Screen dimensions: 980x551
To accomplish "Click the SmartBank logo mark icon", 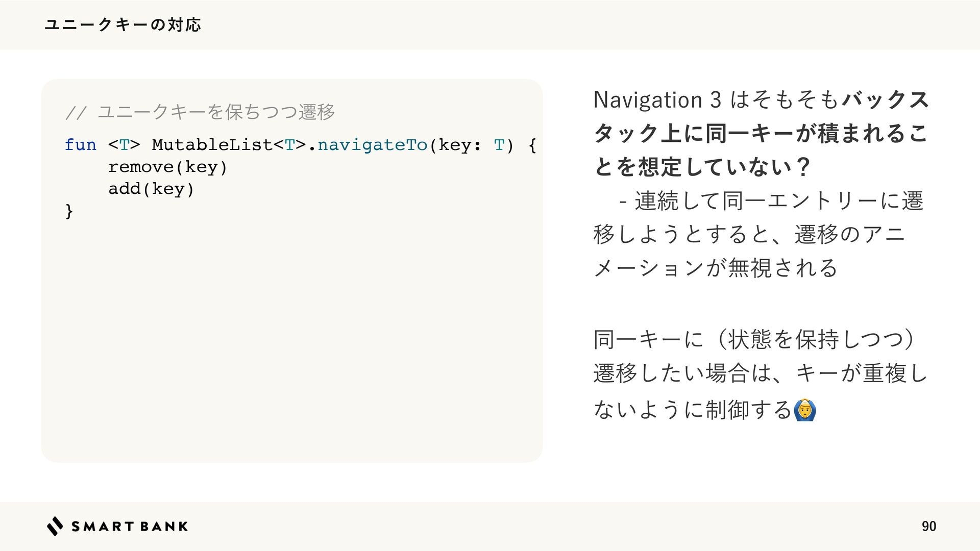I will pos(55,526).
